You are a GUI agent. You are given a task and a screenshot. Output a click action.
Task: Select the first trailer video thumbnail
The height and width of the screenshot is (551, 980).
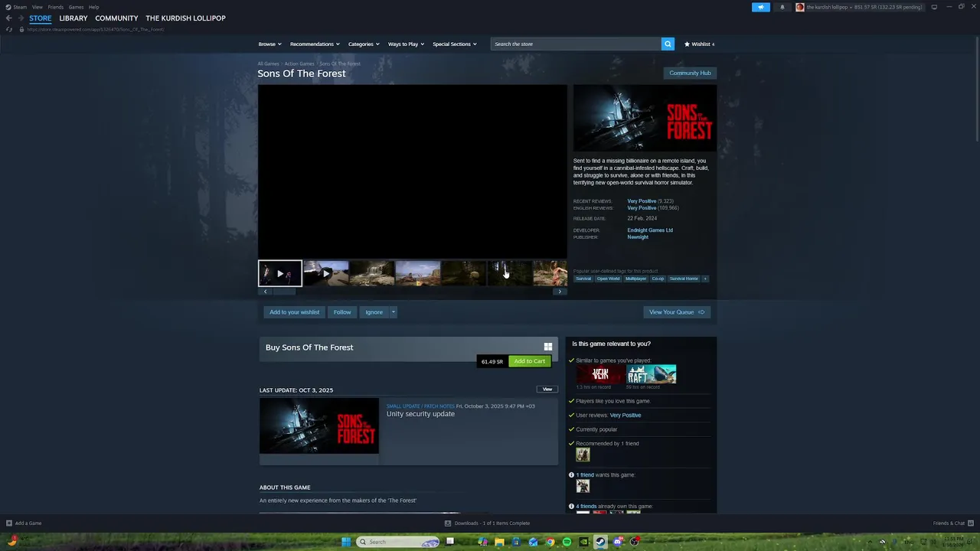click(280, 273)
